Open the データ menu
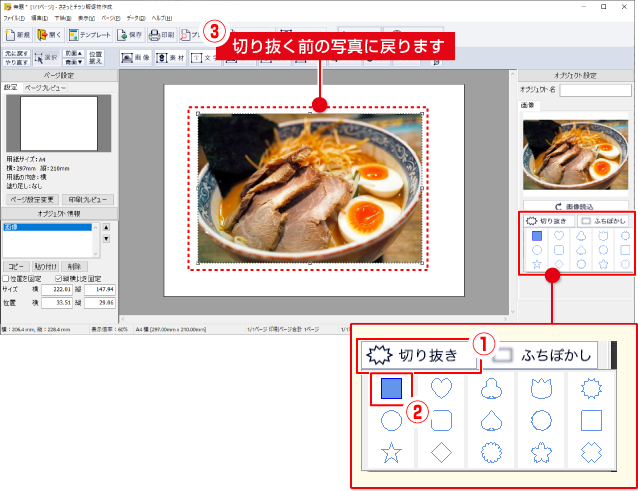The image size is (638, 491). pos(135,18)
